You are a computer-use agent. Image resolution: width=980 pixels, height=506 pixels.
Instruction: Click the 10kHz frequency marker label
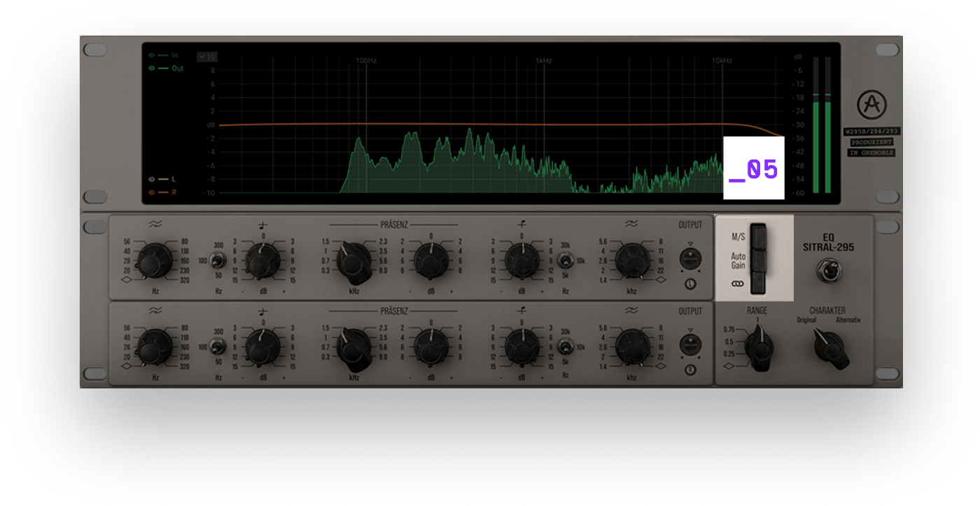[x=722, y=61]
